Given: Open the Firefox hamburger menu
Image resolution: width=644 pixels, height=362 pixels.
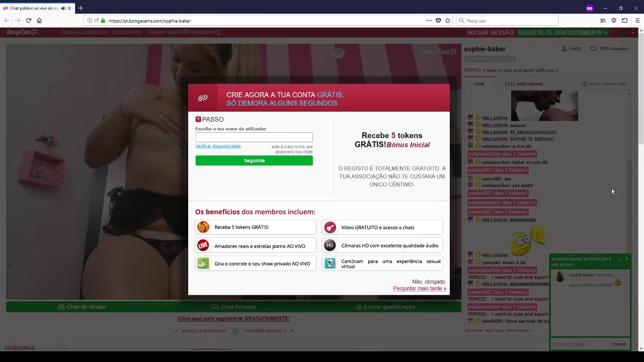Looking at the screenshot, I should coord(637,21).
